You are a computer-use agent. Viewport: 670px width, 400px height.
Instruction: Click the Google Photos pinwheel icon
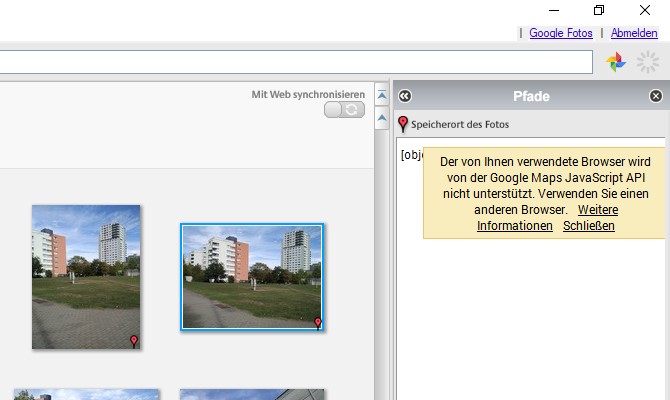(616, 62)
